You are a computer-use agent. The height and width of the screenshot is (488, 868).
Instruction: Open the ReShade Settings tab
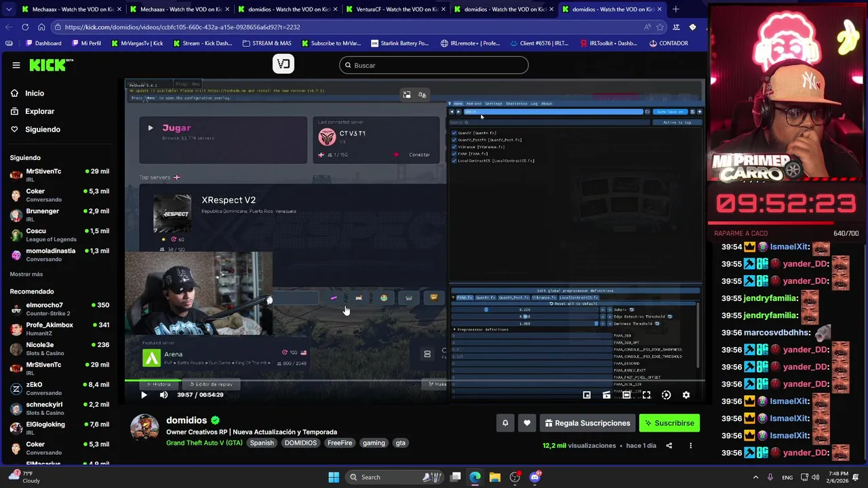494,104
